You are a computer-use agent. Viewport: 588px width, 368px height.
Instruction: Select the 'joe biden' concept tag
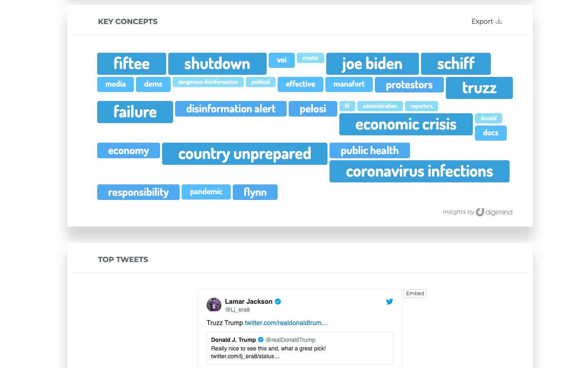[372, 64]
